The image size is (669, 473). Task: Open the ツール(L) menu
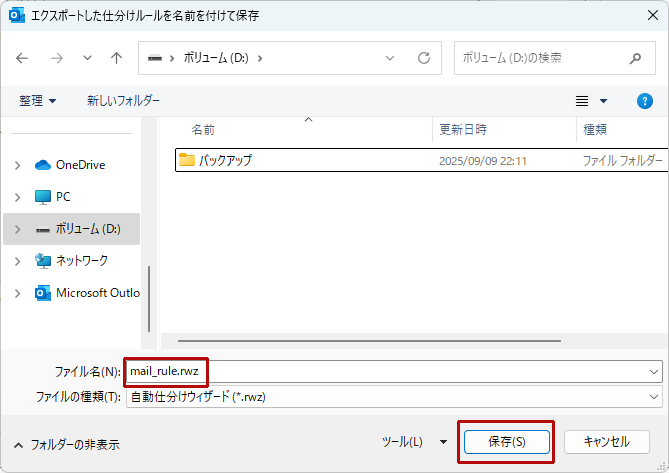[412, 441]
